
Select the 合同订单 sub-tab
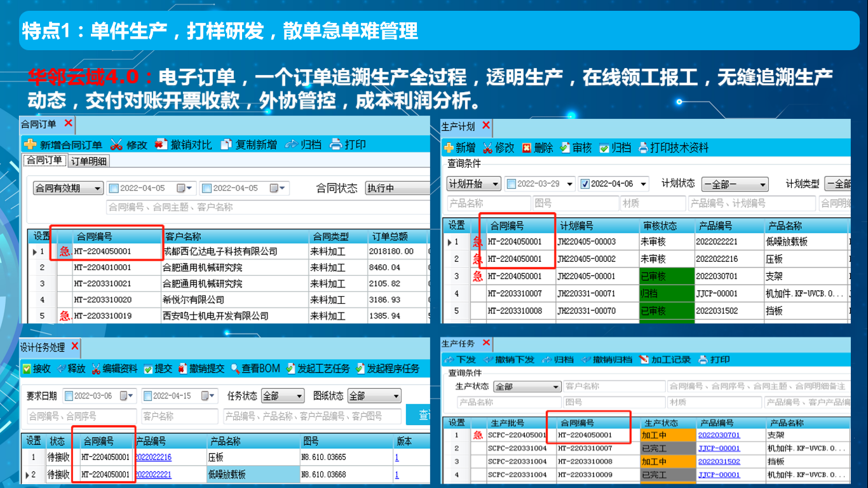44,160
